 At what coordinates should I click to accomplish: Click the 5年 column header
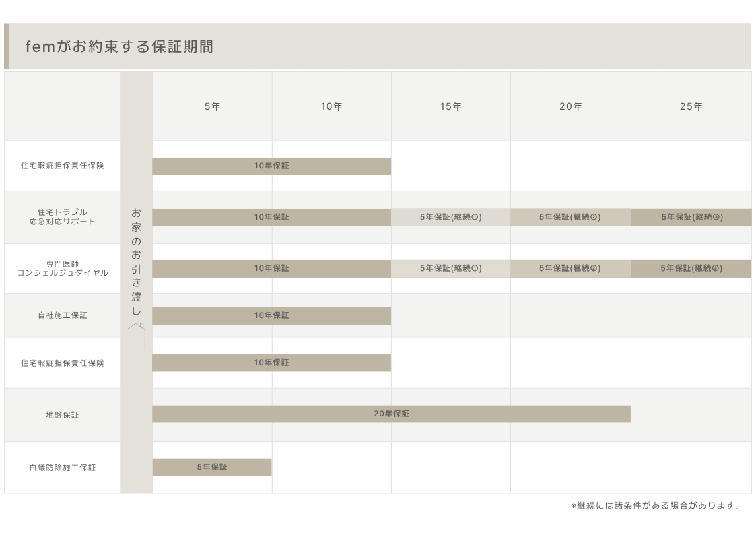coord(213,106)
